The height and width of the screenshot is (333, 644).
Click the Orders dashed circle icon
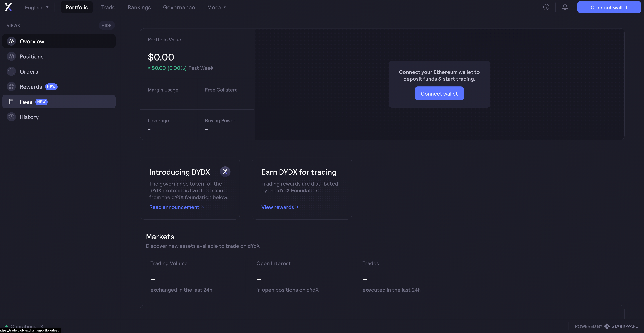(11, 72)
